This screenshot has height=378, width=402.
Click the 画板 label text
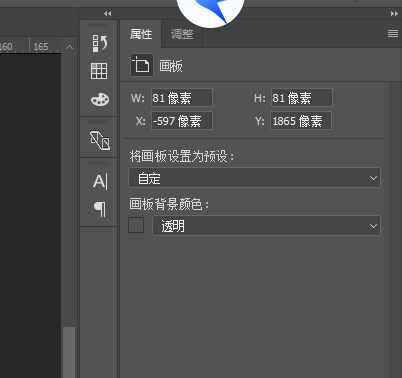[171, 66]
